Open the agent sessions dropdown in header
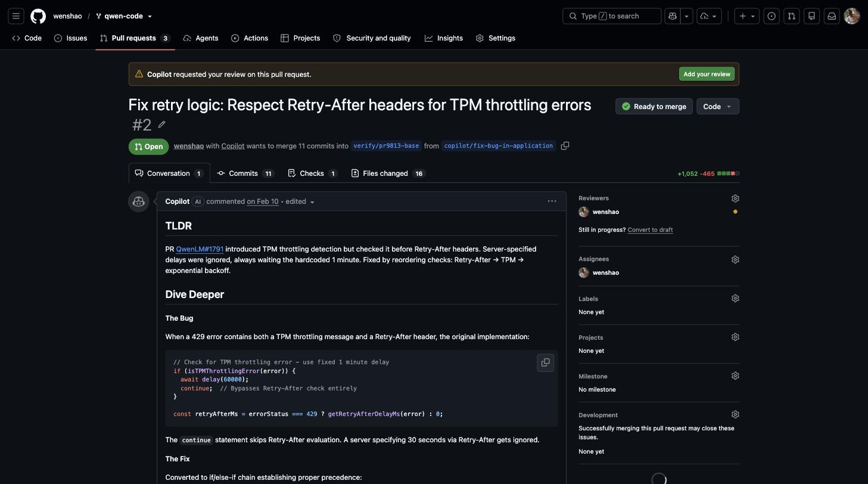Image resolution: width=868 pixels, height=484 pixels. (x=708, y=16)
